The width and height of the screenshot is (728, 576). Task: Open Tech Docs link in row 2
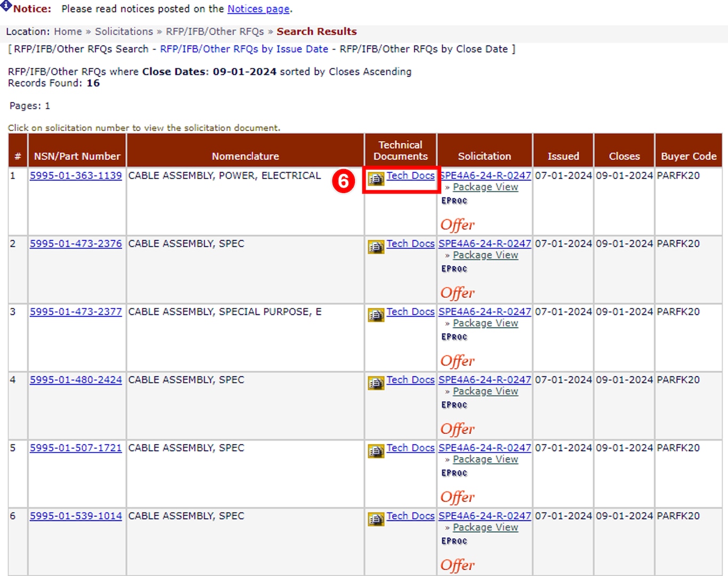(x=410, y=244)
